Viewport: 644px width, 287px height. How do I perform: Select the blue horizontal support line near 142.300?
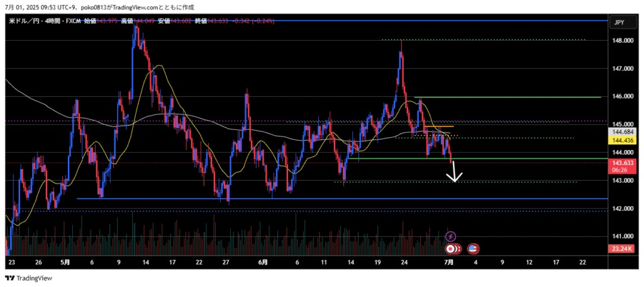pyautogui.click(x=314, y=198)
